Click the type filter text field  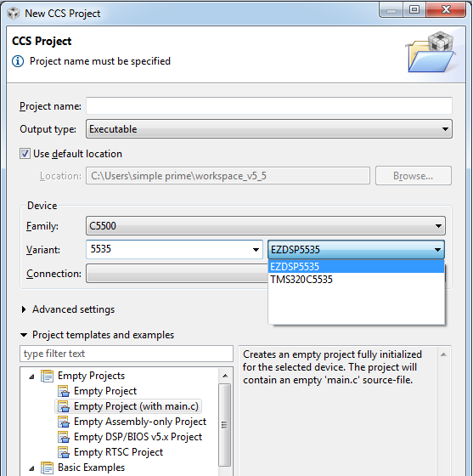click(127, 354)
